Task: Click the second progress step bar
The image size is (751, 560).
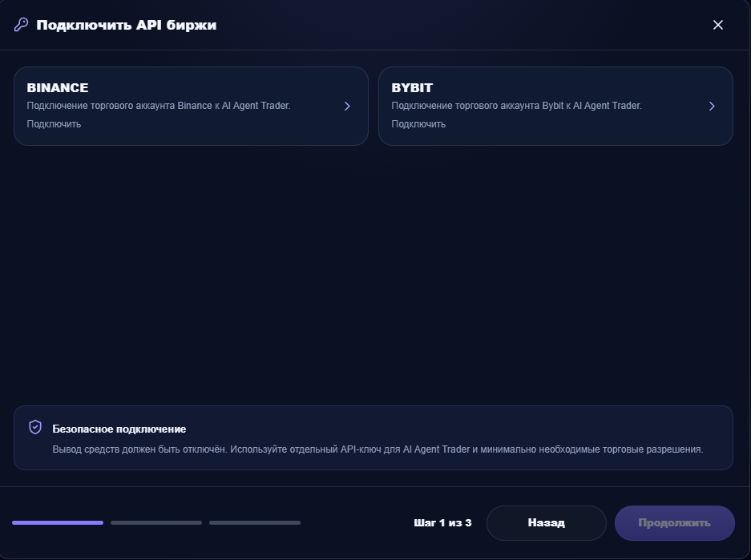Action: coord(156,522)
